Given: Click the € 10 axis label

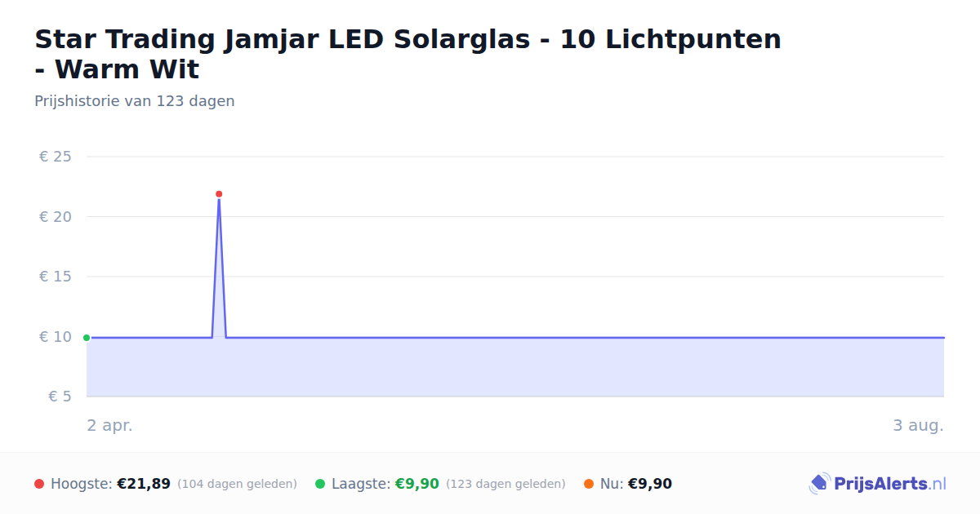Looking at the screenshot, I should 56,337.
